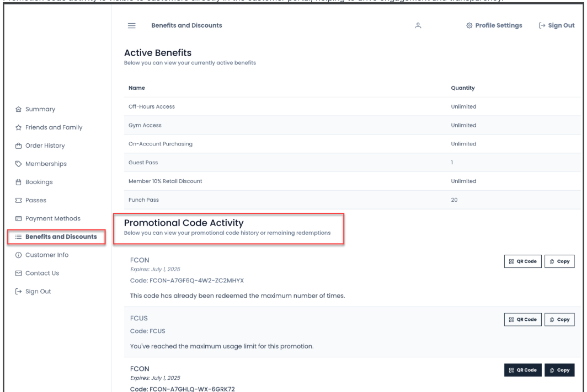Click Sign Out in top header
The height and width of the screenshot is (392, 587).
click(x=556, y=25)
